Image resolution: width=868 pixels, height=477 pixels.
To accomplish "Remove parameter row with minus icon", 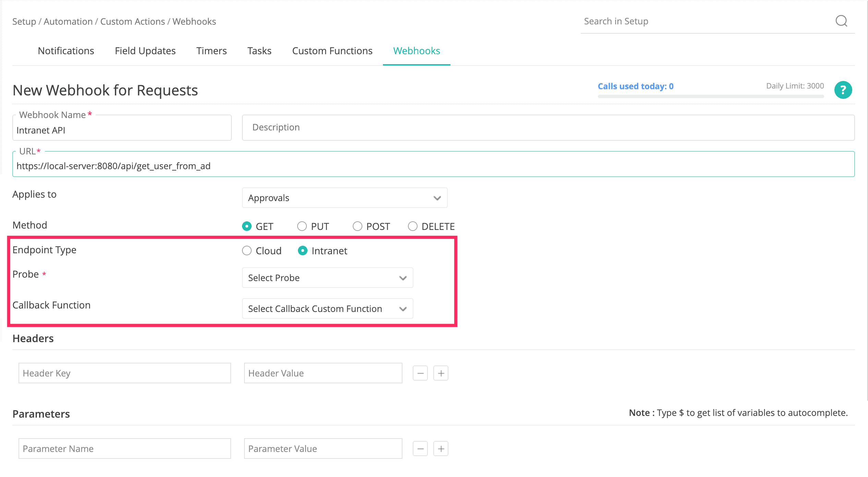I will point(420,449).
